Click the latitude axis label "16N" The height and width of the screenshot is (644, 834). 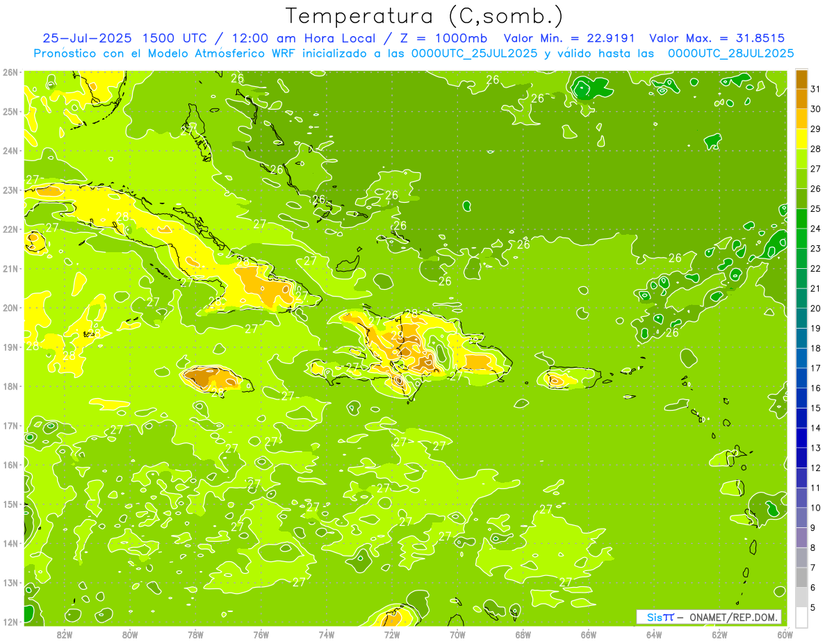(10, 465)
